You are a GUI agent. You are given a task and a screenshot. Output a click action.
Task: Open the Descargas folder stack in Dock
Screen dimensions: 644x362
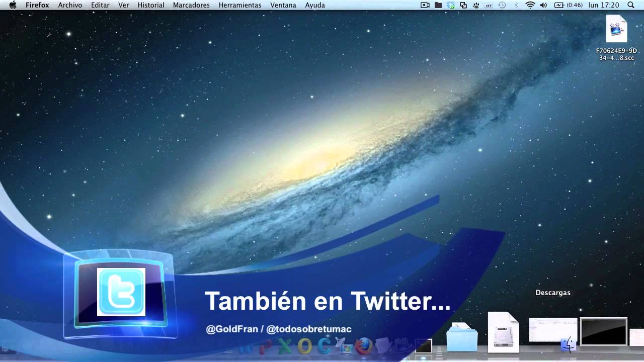click(462, 337)
